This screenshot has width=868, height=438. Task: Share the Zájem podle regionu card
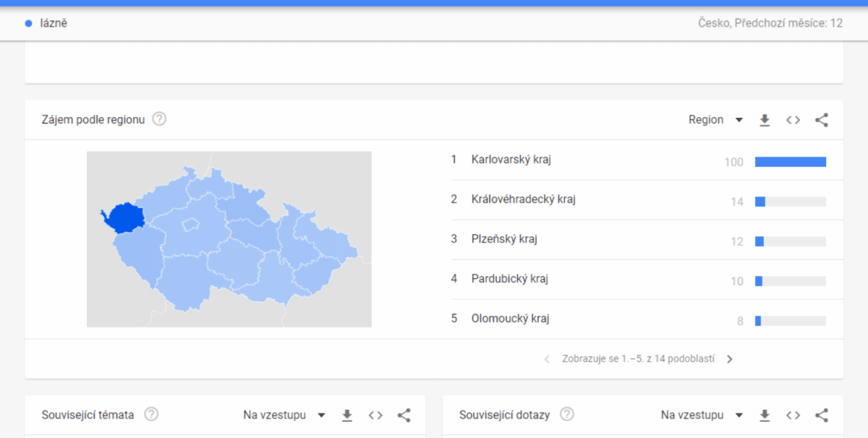click(822, 120)
